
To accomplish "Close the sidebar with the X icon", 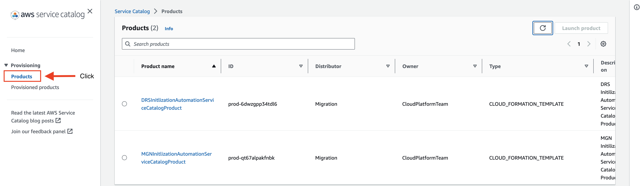I will [90, 11].
